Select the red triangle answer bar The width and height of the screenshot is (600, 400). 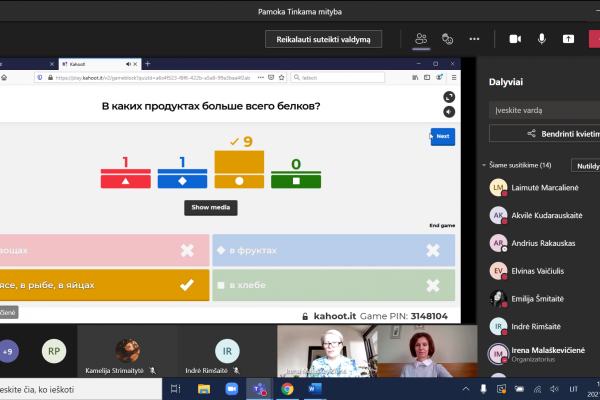126,179
